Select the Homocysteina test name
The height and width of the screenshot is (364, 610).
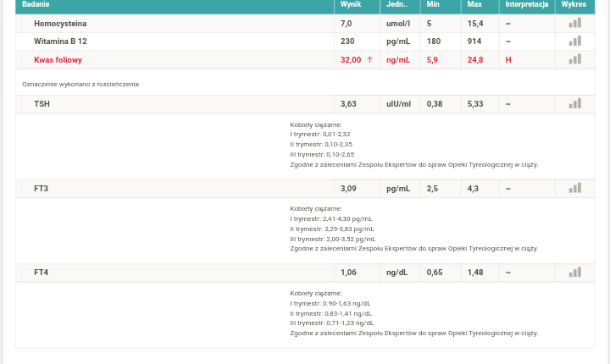pos(59,24)
